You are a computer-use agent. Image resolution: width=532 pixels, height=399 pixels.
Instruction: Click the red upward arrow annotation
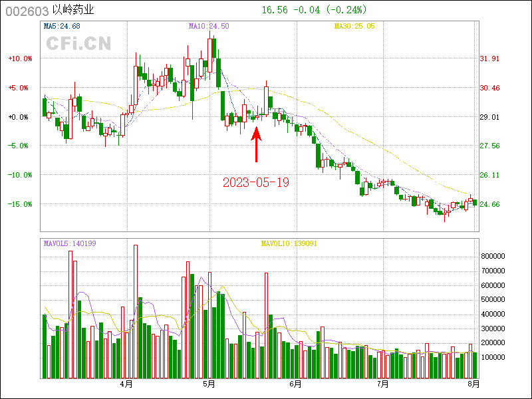click(x=256, y=145)
